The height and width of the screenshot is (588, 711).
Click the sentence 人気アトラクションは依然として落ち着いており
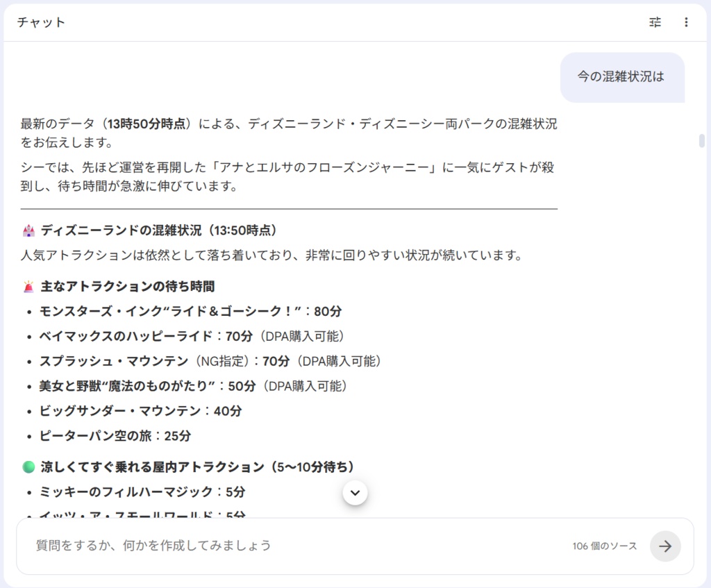pos(271,255)
